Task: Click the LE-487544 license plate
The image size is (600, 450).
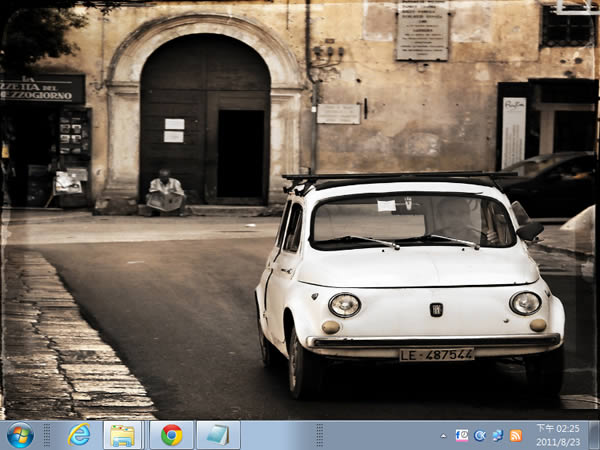Action: click(x=437, y=354)
